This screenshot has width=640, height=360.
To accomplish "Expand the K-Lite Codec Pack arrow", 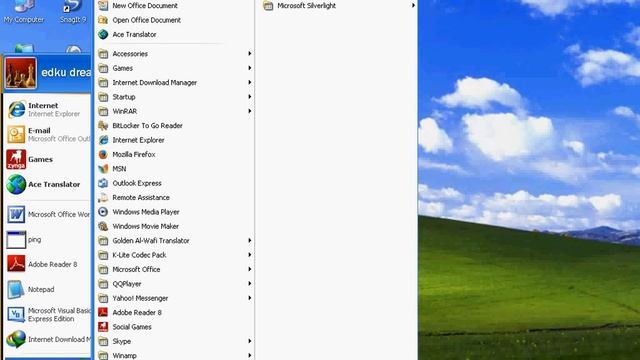I will coord(249,255).
